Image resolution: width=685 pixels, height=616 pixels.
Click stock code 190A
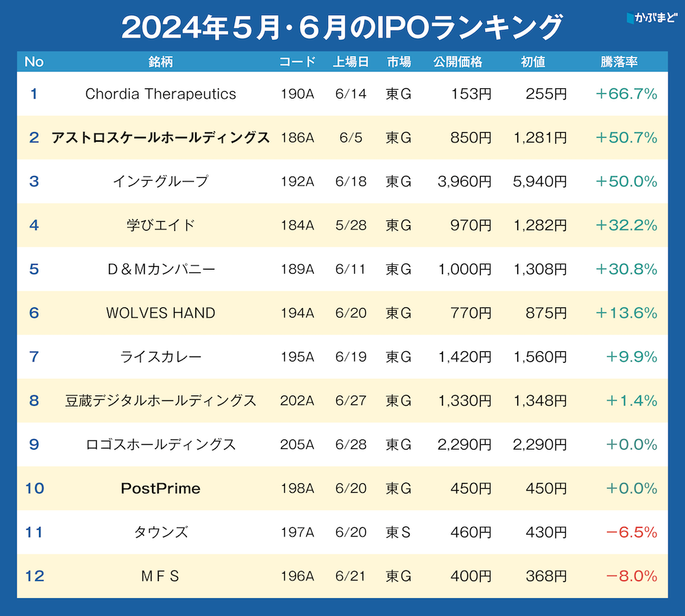click(x=297, y=94)
